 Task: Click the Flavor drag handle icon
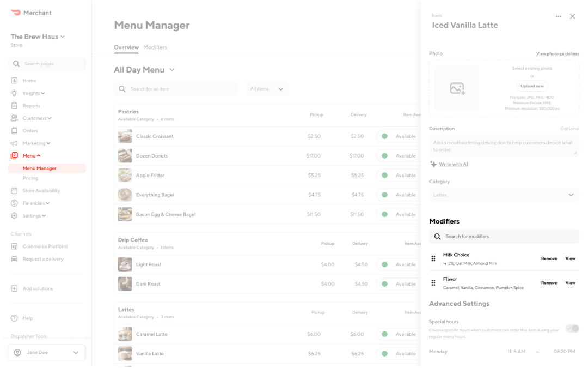click(433, 283)
